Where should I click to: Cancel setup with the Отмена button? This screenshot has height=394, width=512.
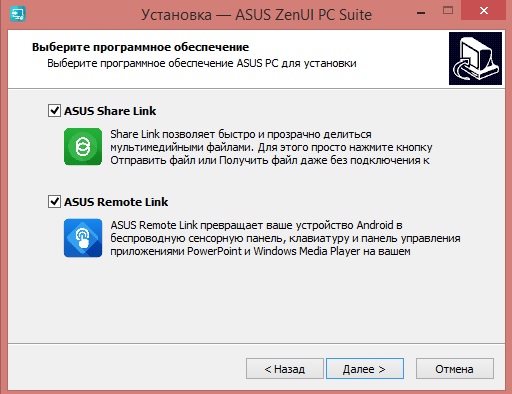tap(455, 369)
